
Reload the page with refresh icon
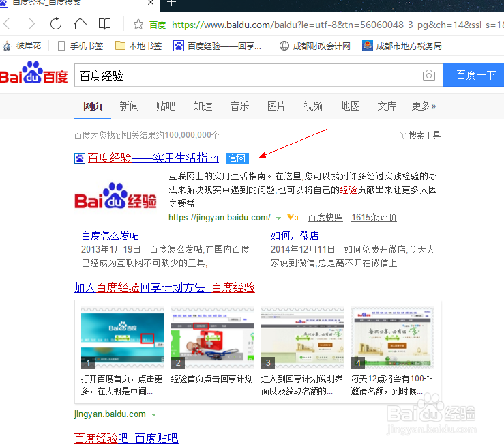point(56,24)
